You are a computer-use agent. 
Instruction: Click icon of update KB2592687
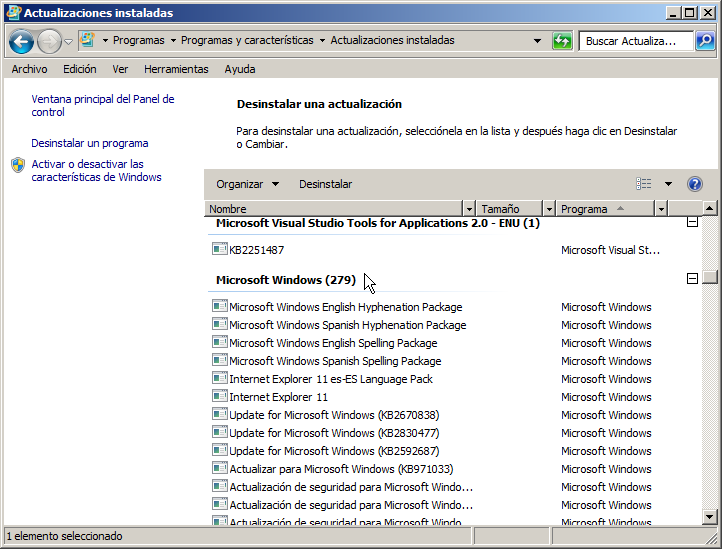(220, 450)
